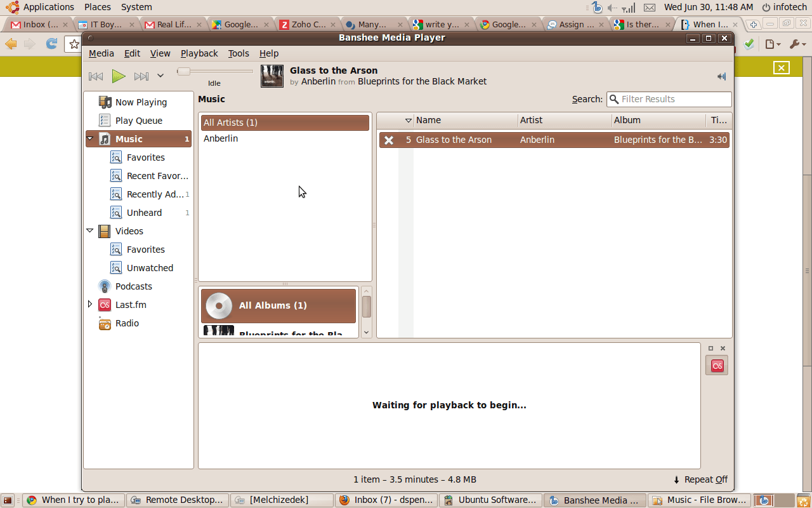Image resolution: width=812 pixels, height=508 pixels.
Task: Select Podcasts in the sidebar
Action: pyautogui.click(x=139, y=286)
